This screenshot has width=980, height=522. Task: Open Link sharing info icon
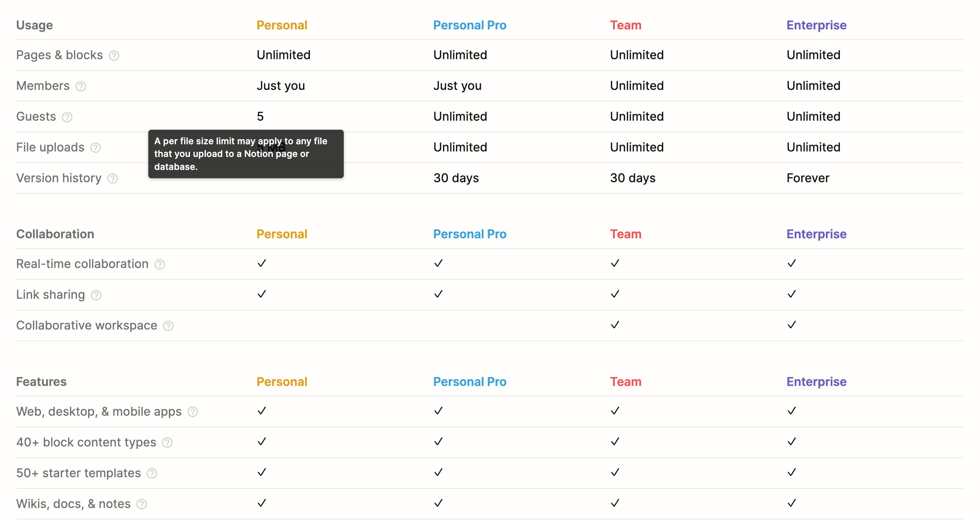pos(96,295)
